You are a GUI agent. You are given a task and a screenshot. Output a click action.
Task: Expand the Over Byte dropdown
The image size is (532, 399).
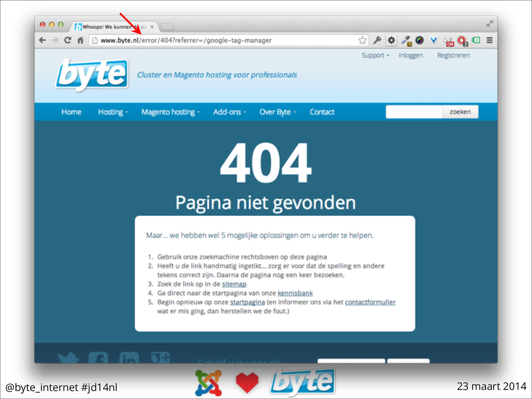[278, 112]
